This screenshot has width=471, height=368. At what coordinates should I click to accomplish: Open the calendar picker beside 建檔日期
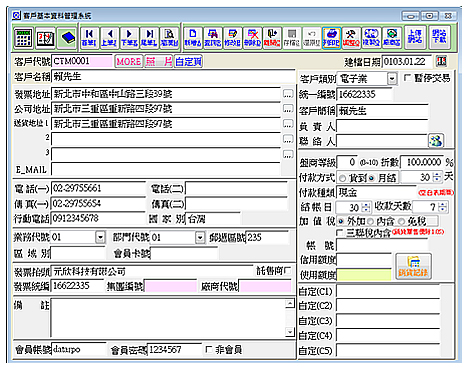[442, 61]
